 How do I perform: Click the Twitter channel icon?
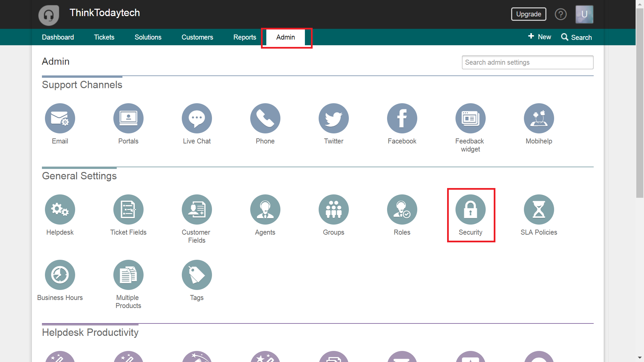point(334,118)
